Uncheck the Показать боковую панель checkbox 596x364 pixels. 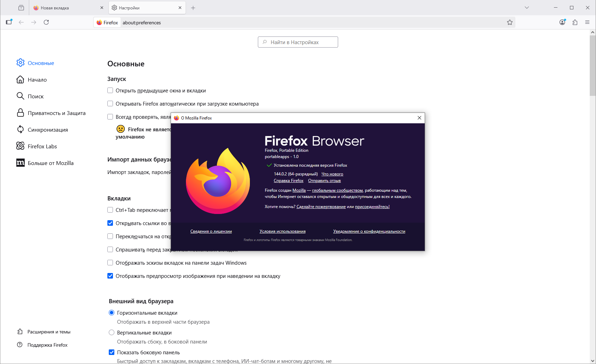click(x=112, y=352)
